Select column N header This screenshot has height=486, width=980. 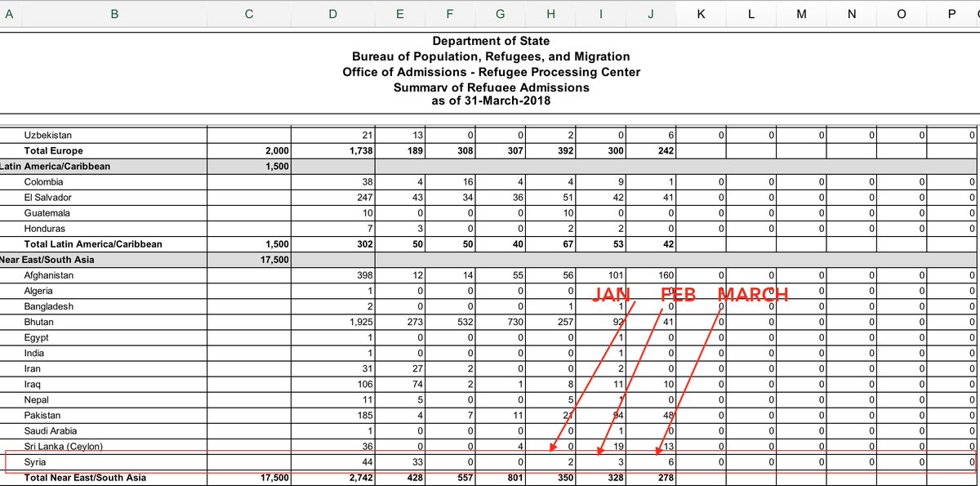coord(852,13)
